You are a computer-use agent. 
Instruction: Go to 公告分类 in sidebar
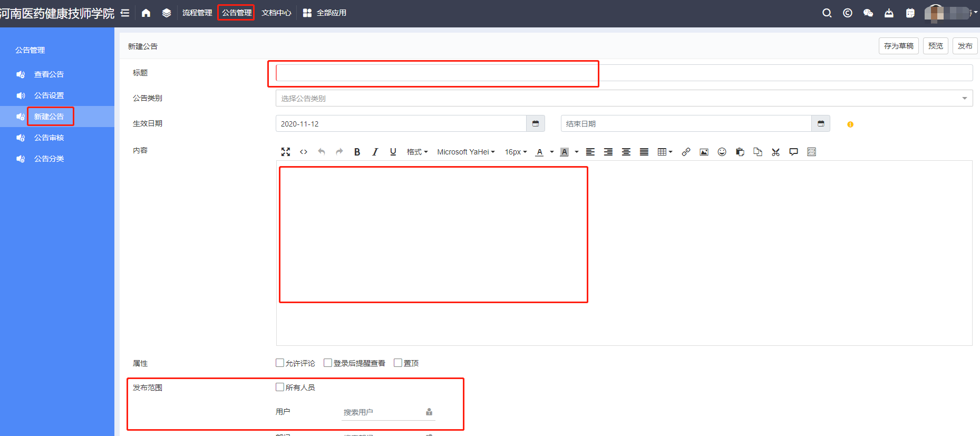pos(49,159)
